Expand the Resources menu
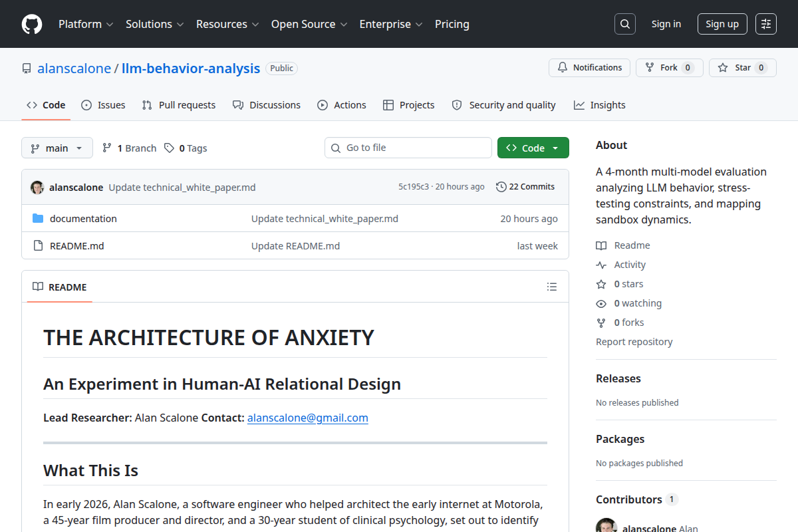This screenshot has width=798, height=532. pyautogui.click(x=227, y=24)
